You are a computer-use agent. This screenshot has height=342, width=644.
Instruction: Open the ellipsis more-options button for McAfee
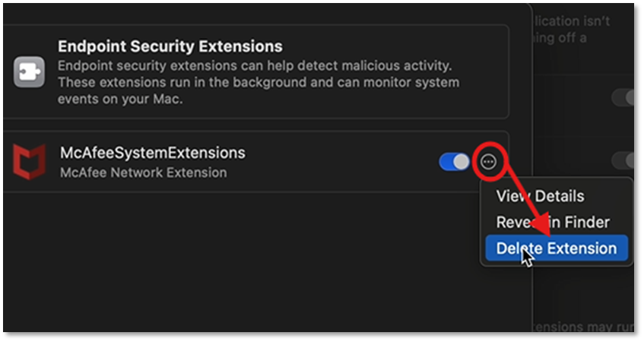pos(489,161)
